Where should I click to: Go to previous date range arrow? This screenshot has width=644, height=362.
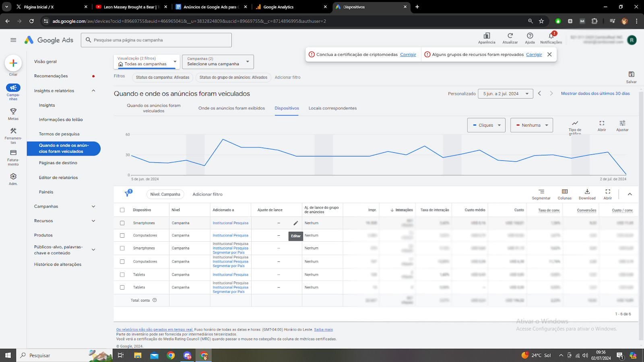click(540, 93)
